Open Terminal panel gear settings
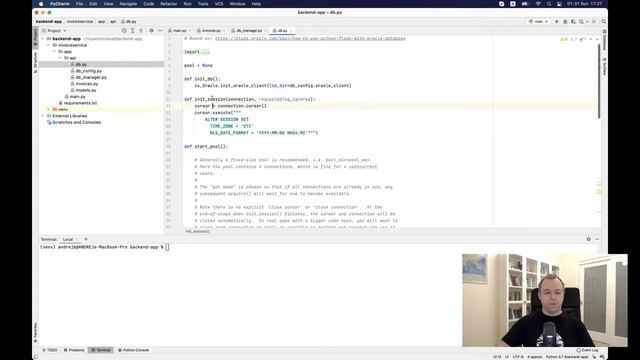The image size is (640, 360). [589, 239]
